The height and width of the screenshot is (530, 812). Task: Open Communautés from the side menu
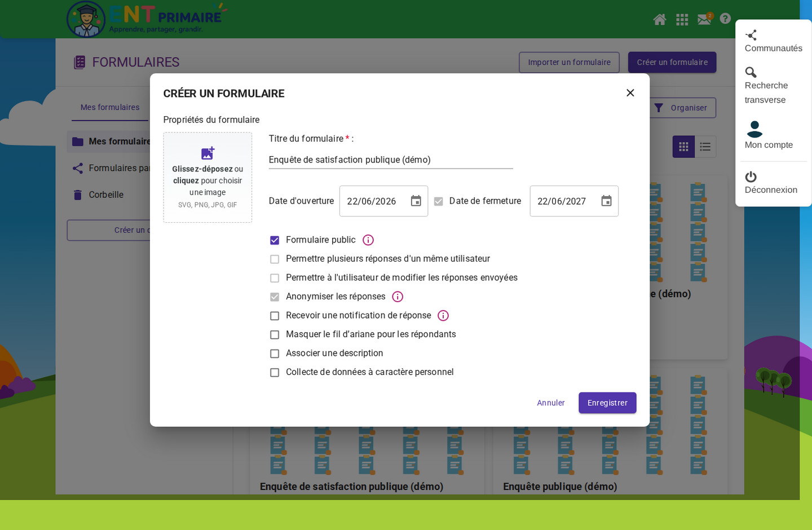[773, 42]
